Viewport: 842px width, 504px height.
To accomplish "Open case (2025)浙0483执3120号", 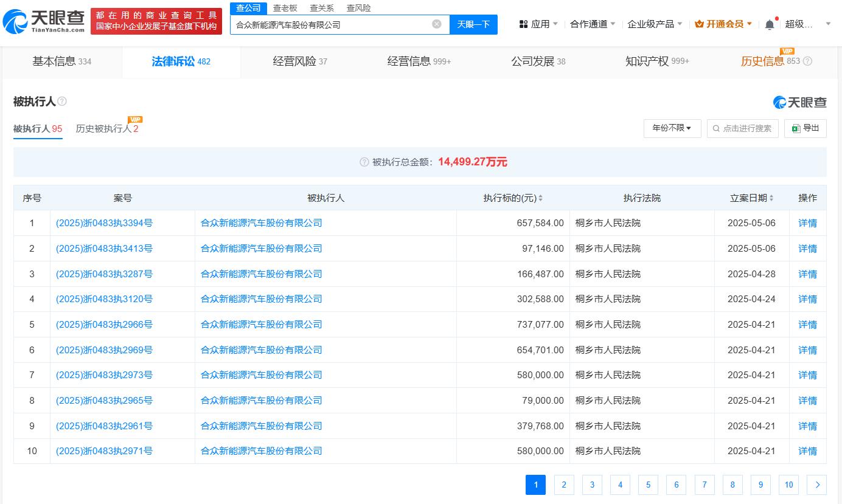I will pyautogui.click(x=104, y=299).
